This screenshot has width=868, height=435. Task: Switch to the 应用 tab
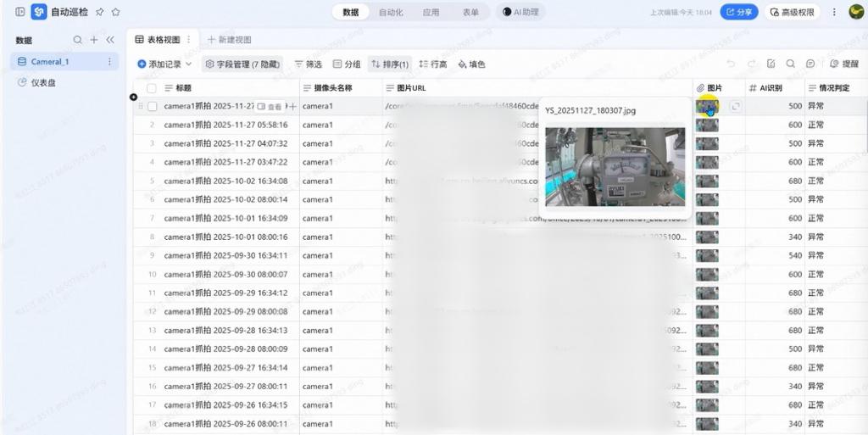pyautogui.click(x=431, y=12)
